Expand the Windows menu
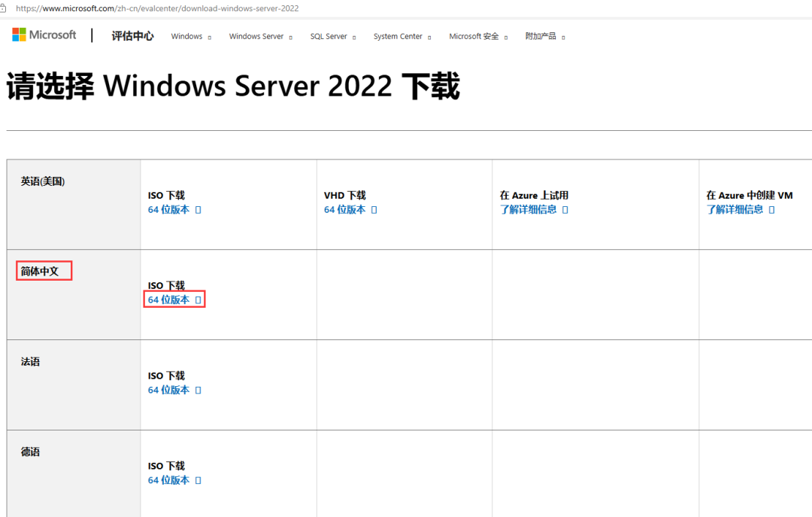812x517 pixels. (x=191, y=36)
